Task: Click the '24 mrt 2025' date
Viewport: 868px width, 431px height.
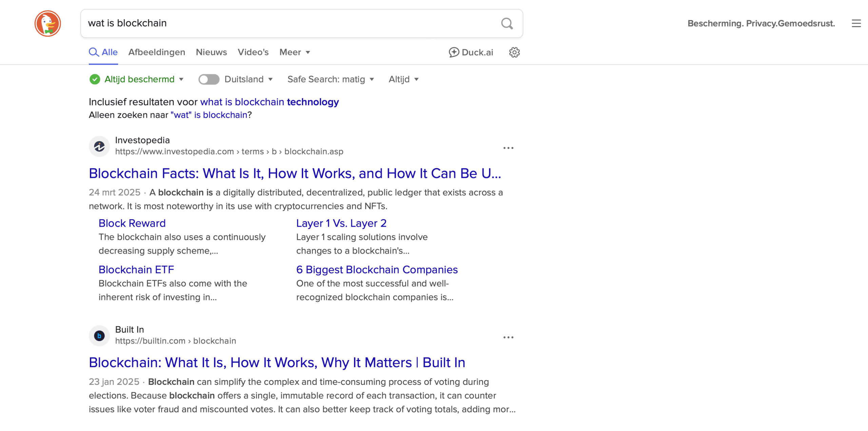Action: [115, 192]
